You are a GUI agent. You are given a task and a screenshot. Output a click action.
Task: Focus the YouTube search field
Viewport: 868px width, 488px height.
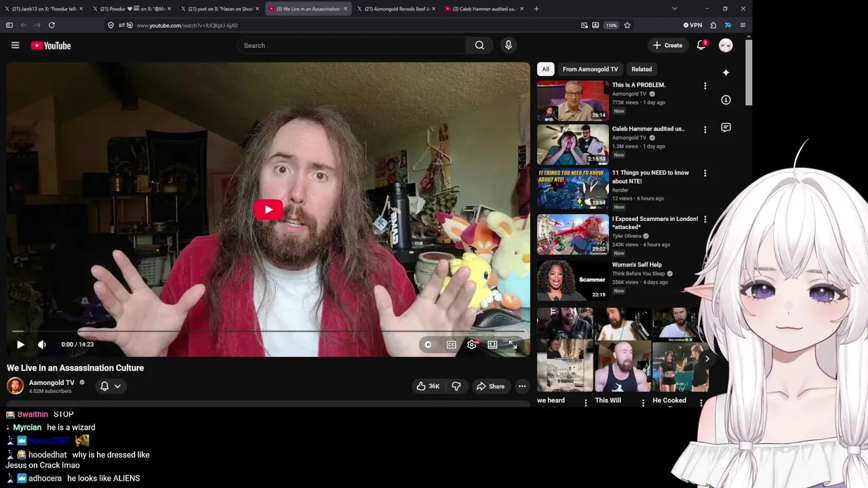coord(352,45)
